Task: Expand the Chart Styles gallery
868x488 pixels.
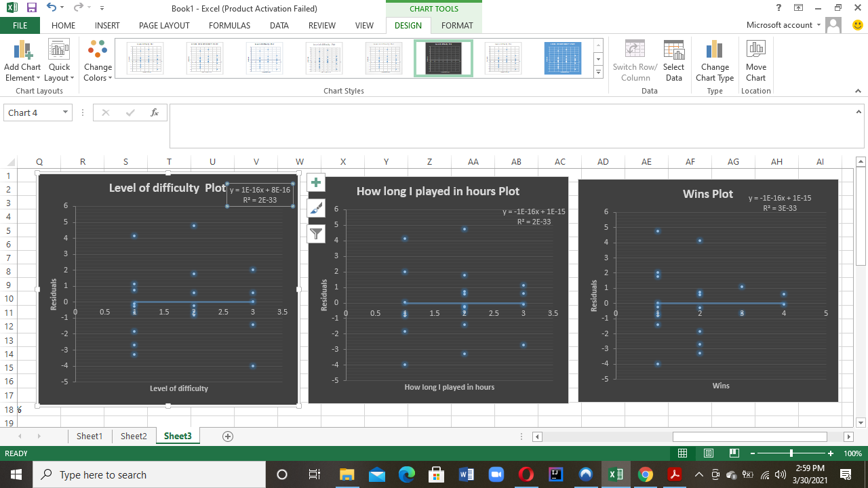Action: [x=598, y=72]
